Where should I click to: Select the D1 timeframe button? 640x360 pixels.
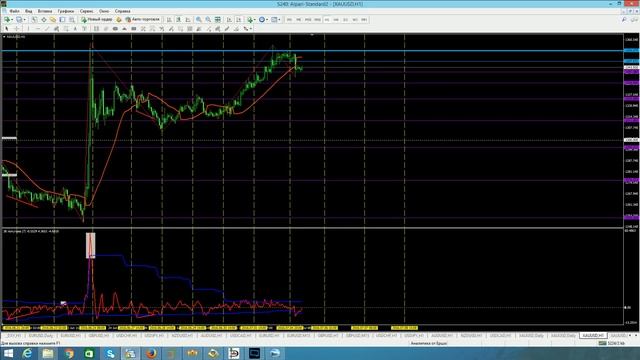coord(346,20)
